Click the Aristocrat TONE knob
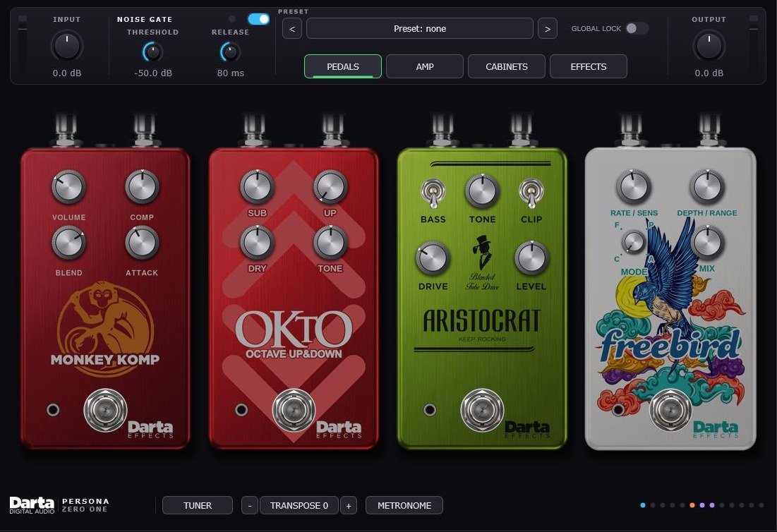Screen dimensions: 777x532 [482, 191]
